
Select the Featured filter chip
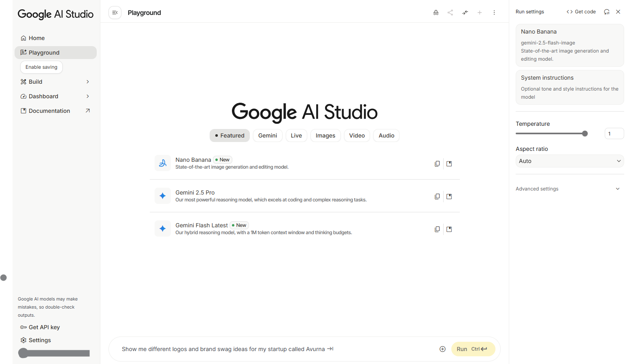(230, 135)
